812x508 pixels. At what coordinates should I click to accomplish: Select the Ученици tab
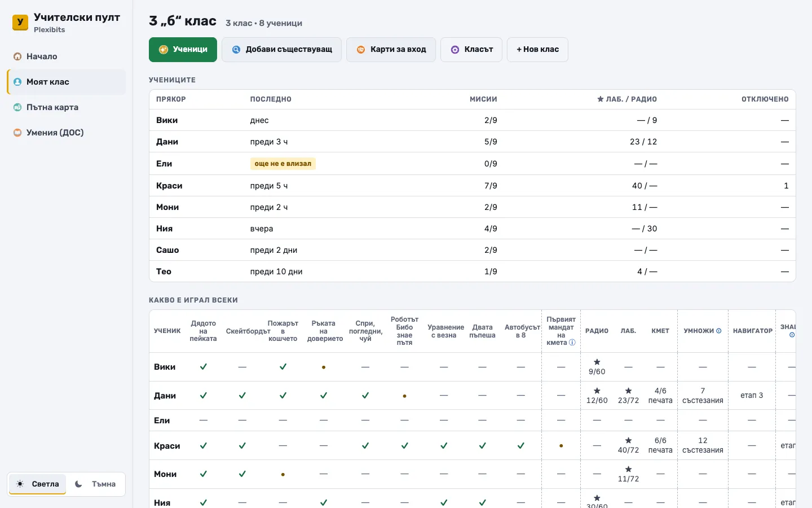coord(183,50)
